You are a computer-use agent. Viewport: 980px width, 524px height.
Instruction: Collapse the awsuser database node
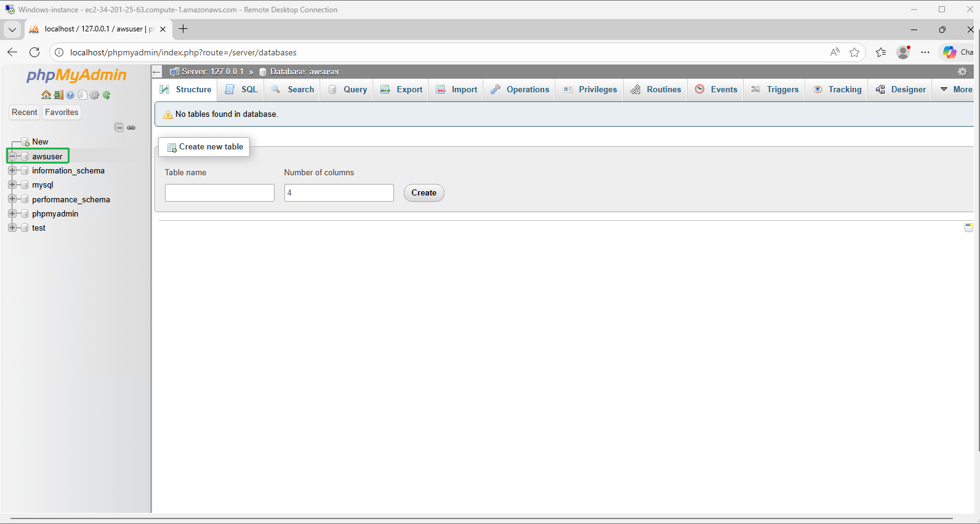tap(12, 156)
